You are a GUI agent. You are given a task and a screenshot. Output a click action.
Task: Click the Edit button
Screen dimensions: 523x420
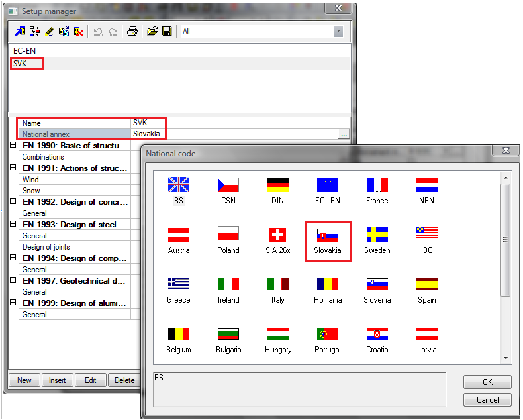point(91,380)
